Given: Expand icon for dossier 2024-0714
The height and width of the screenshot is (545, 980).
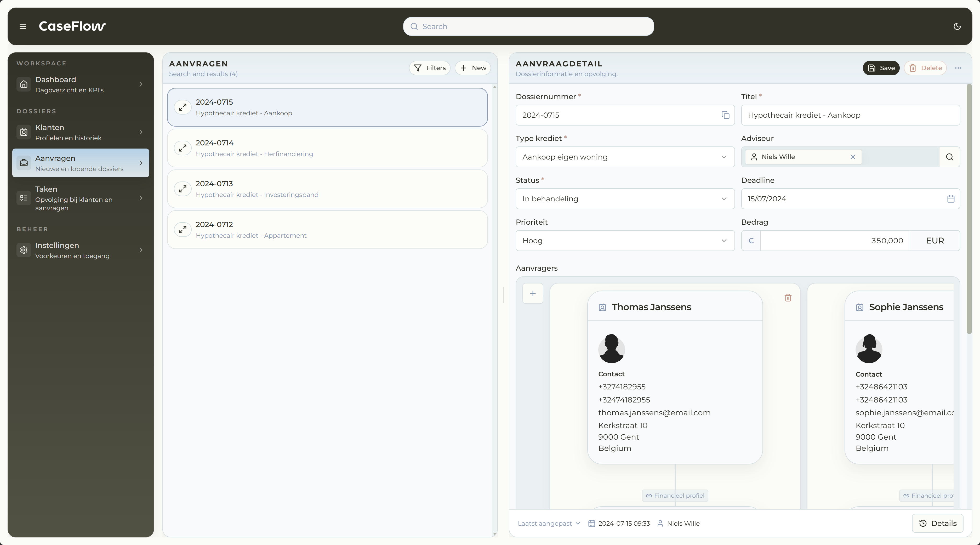Looking at the screenshot, I should coord(183,148).
